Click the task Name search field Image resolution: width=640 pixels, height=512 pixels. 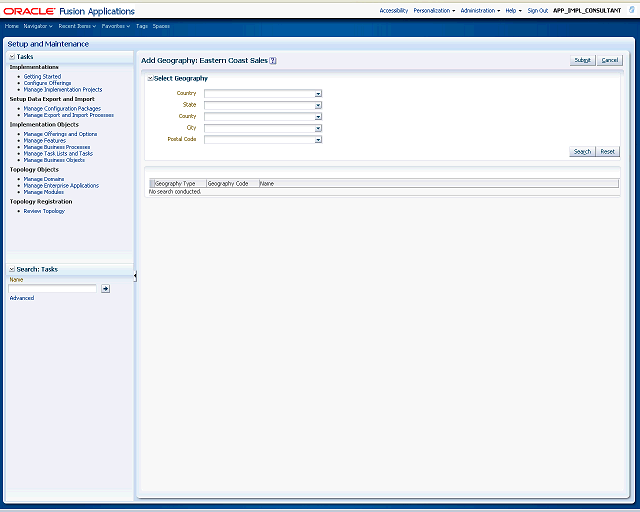tap(52, 289)
